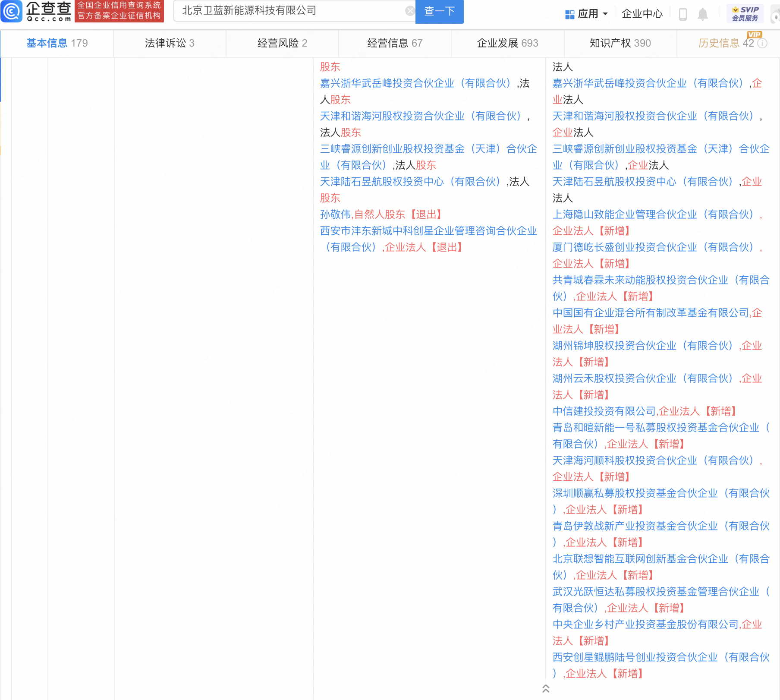Viewport: 780px width, 700px height.
Task: Switch to 企业发展 tab
Action: click(507, 43)
